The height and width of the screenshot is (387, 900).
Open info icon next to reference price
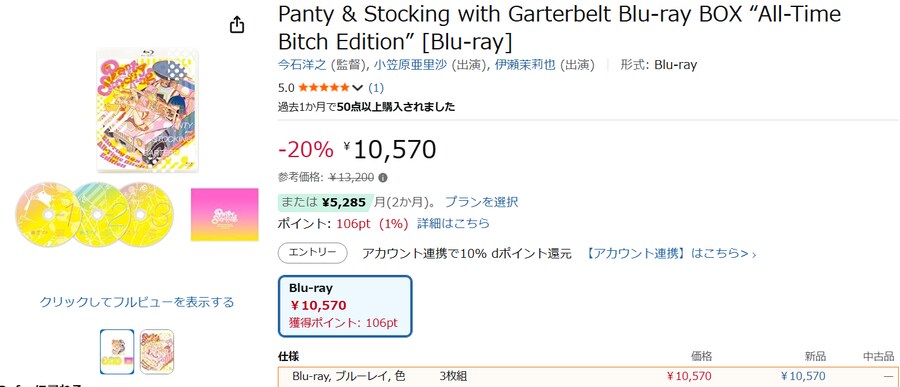click(x=383, y=177)
